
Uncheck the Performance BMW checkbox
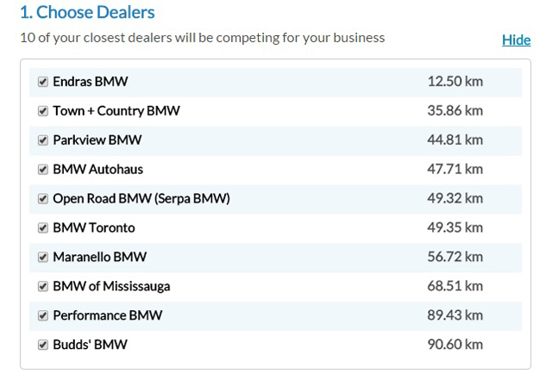click(43, 315)
